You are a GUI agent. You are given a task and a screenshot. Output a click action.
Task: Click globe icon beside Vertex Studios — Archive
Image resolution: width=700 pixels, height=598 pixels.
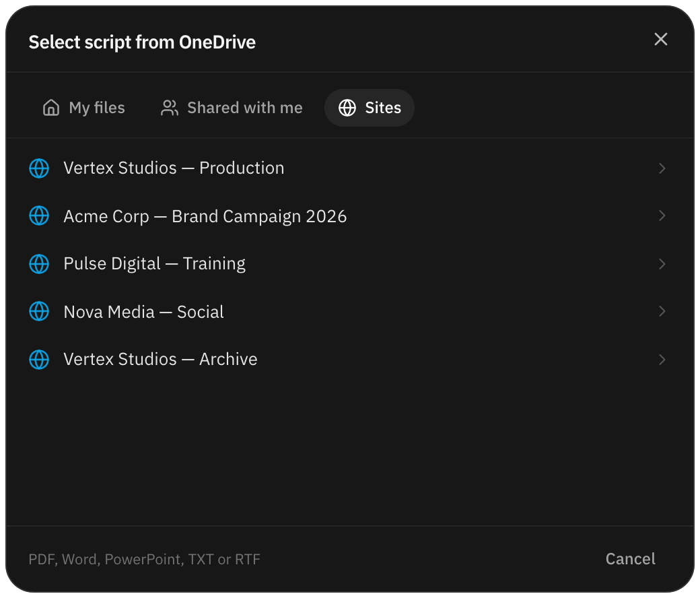pyautogui.click(x=39, y=360)
